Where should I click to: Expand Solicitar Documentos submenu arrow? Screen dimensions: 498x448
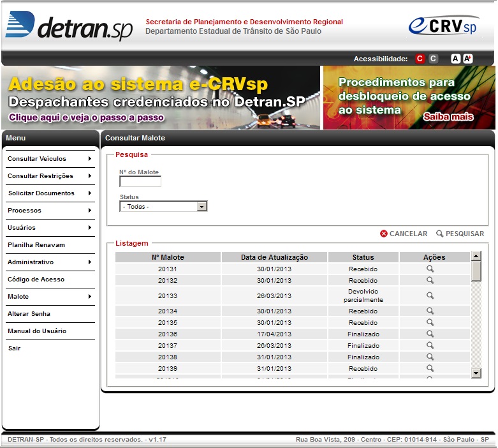click(90, 193)
